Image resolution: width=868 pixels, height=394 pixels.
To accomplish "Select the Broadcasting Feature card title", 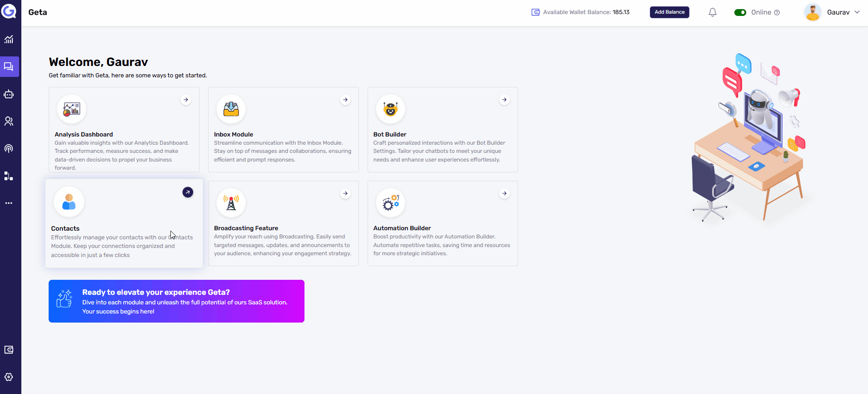I will click(246, 228).
